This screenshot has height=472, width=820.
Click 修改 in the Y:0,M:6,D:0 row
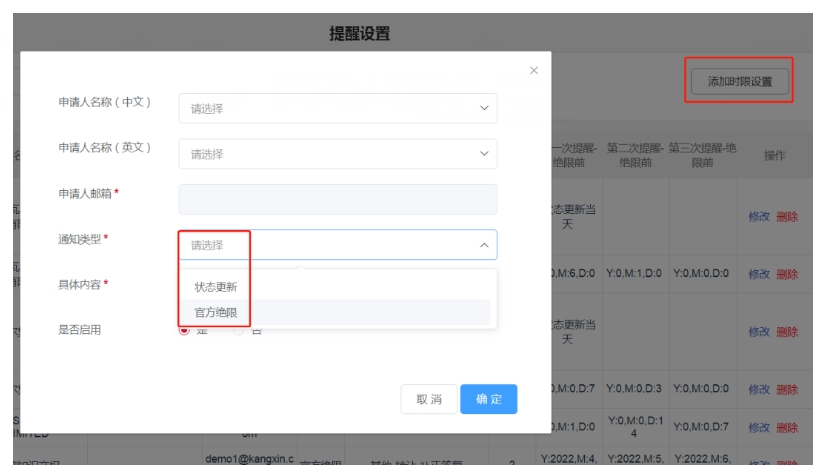(x=759, y=273)
